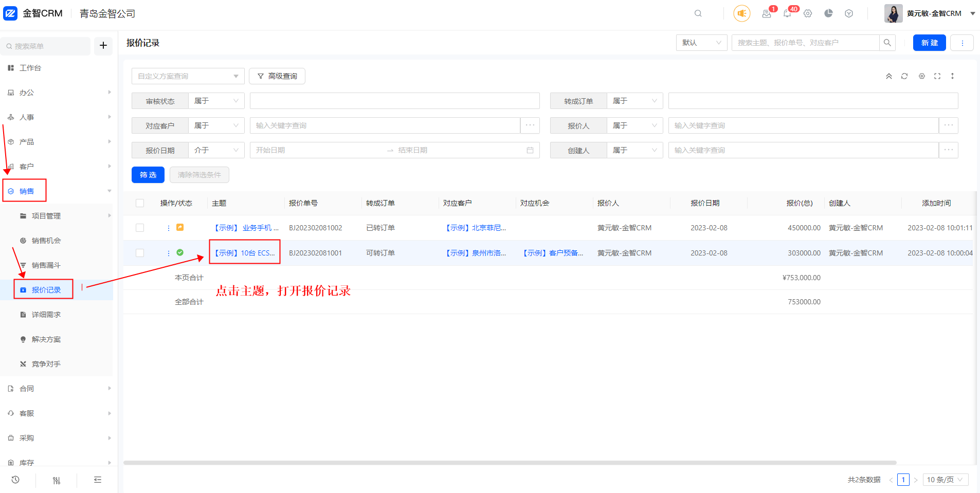This screenshot has width=980, height=493.
Task: Click the horizontal scrollbar under the table
Action: click(510, 463)
